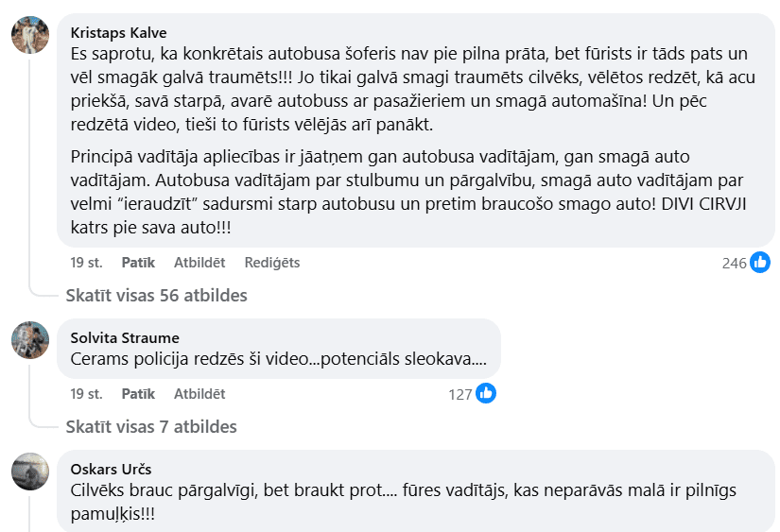Expand Skatīt visas 56 atbildes
780x532 pixels.
tap(156, 296)
